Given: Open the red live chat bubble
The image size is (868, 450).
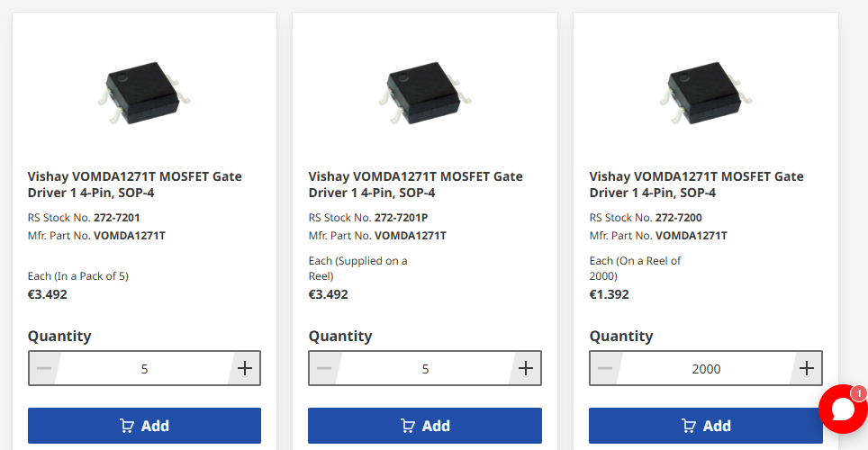Looking at the screenshot, I should point(842,410).
